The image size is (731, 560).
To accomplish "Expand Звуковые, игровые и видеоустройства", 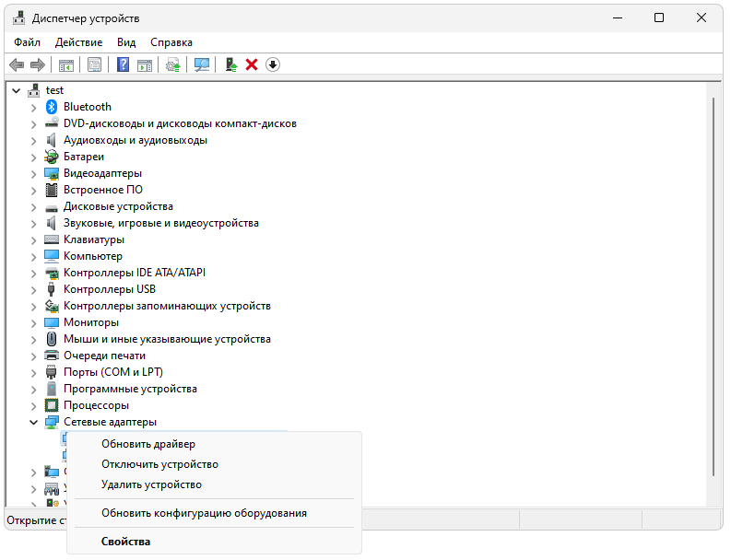I will coord(33,224).
